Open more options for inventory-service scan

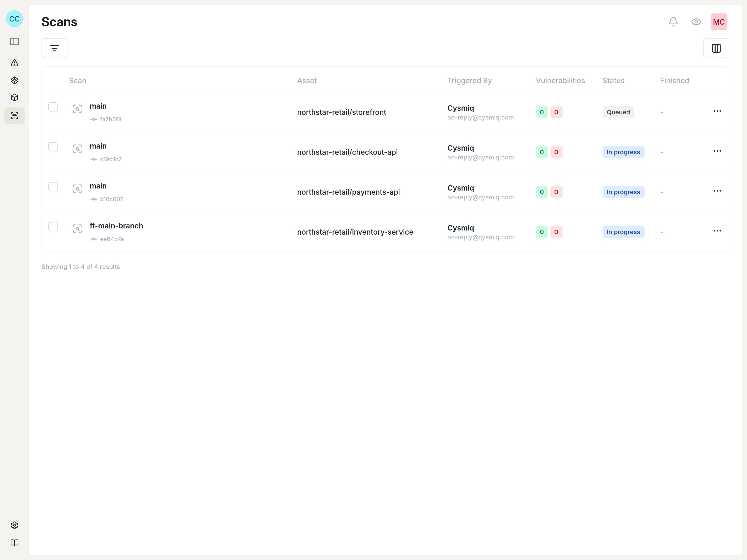click(717, 230)
